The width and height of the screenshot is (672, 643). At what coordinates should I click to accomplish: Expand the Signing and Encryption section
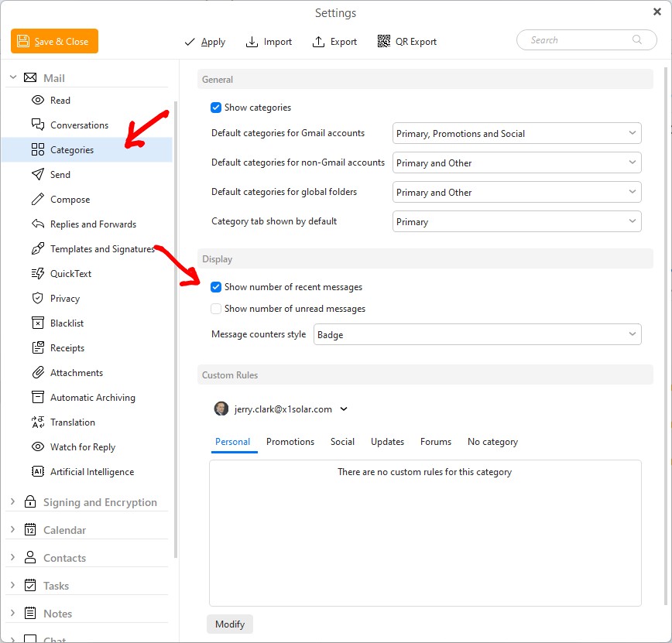(12, 502)
